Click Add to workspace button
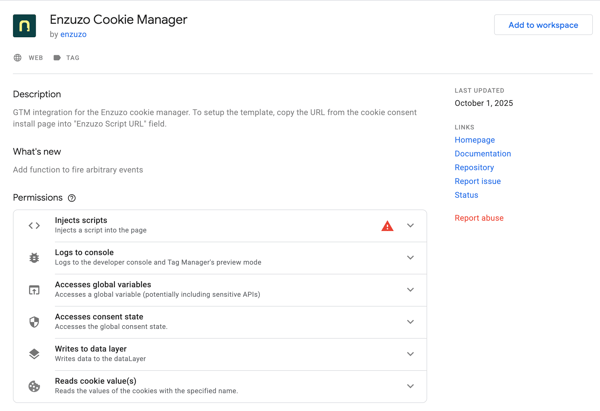This screenshot has width=600, height=411. point(543,25)
